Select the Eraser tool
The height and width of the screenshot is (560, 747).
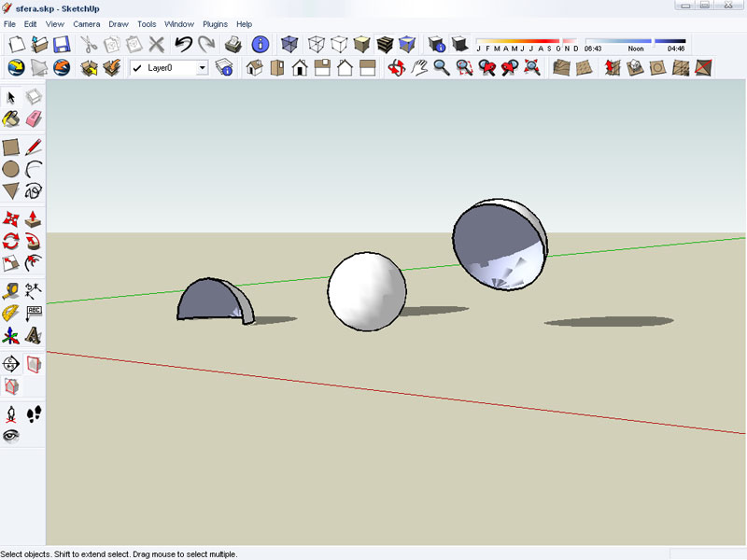(34, 119)
